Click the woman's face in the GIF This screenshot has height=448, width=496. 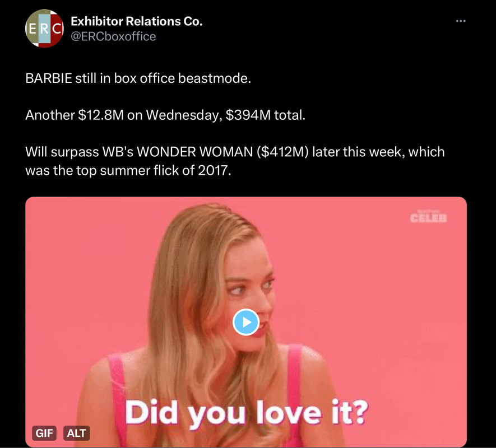tap(250, 294)
